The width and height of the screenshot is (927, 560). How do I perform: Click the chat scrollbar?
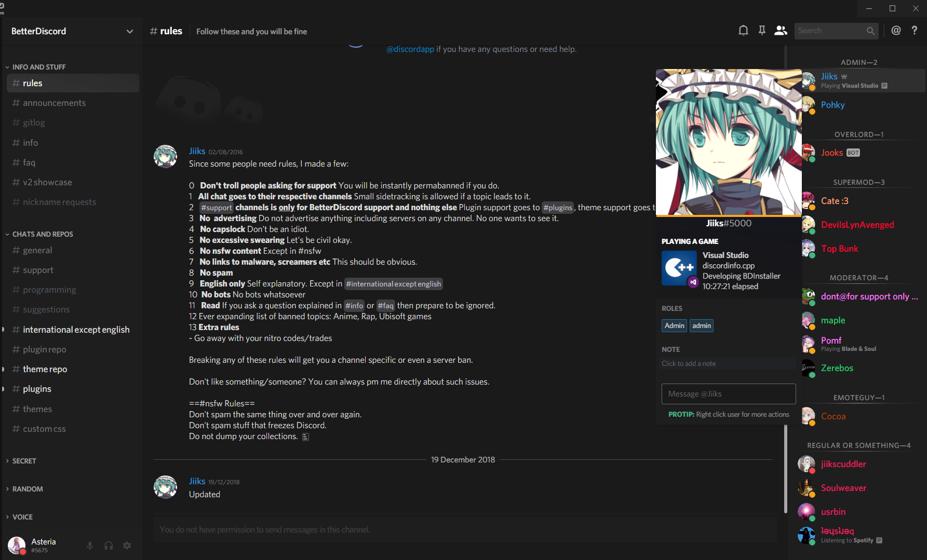coord(785,280)
